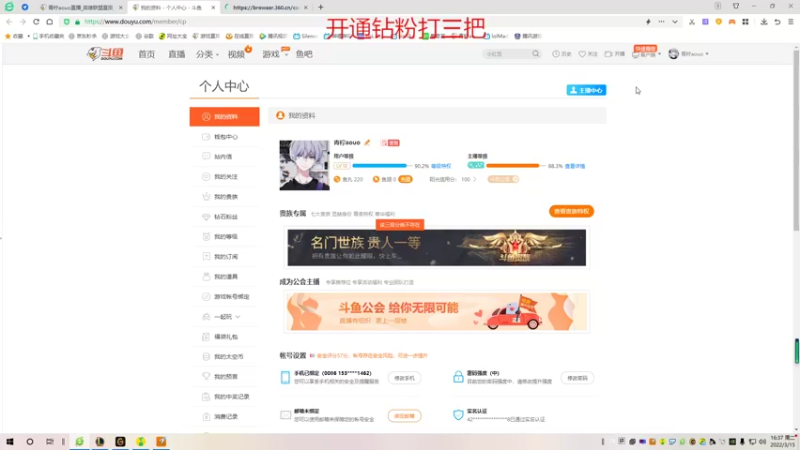Image resolution: width=800 pixels, height=450 pixels.
Task: Click the user level blue progress bar
Action: pyautogui.click(x=381, y=166)
